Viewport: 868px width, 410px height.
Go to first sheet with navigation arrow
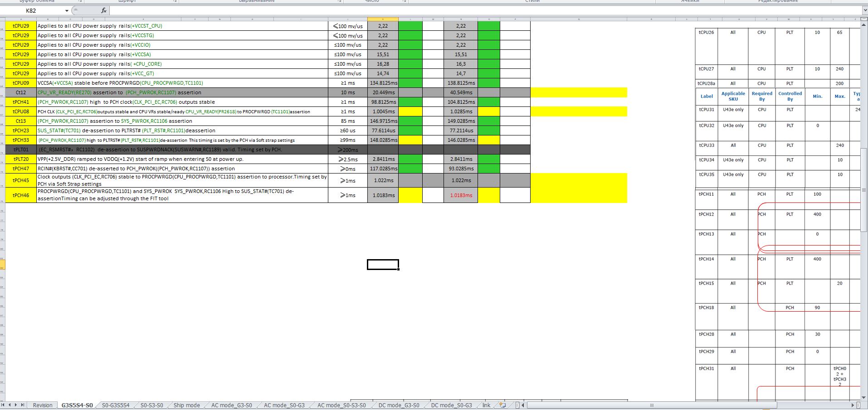(x=4, y=405)
